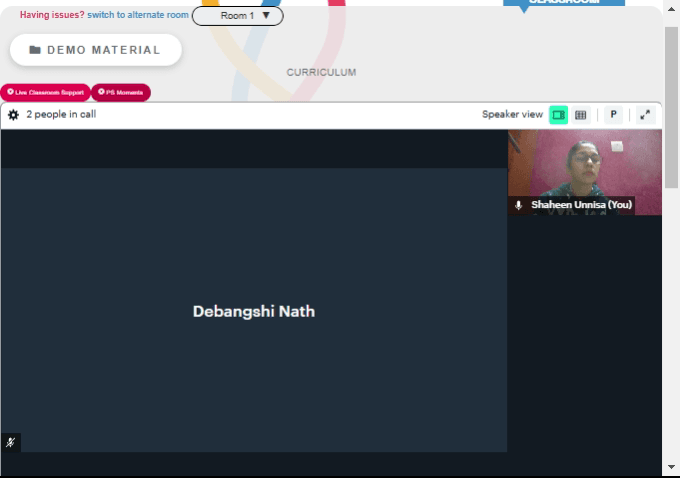Image resolution: width=680 pixels, height=478 pixels.
Task: Click the Having issues? text
Action: coord(52,15)
